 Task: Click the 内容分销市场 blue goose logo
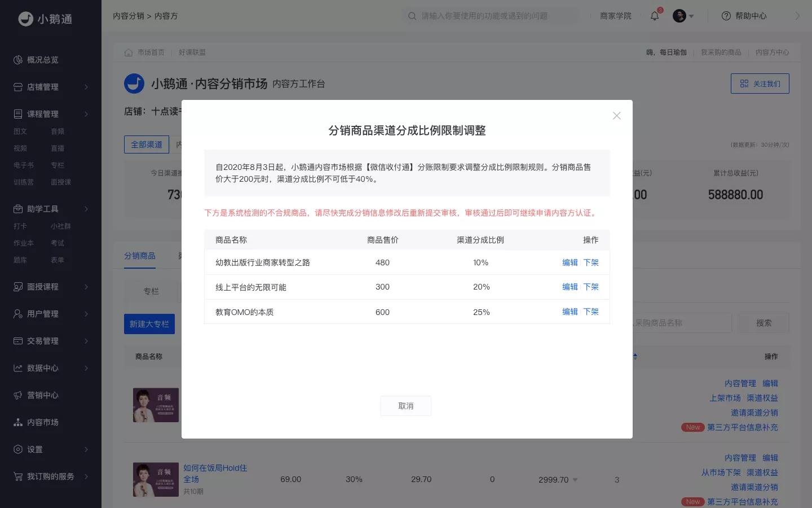pos(134,84)
